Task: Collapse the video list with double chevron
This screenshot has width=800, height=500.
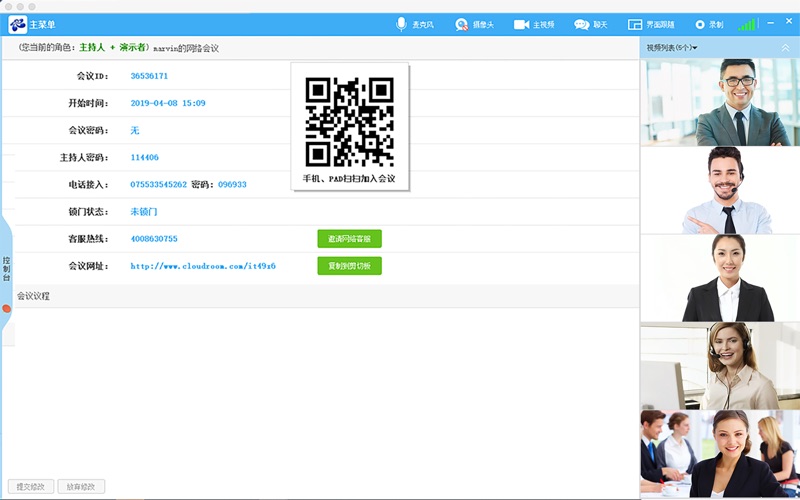Action: click(x=786, y=47)
